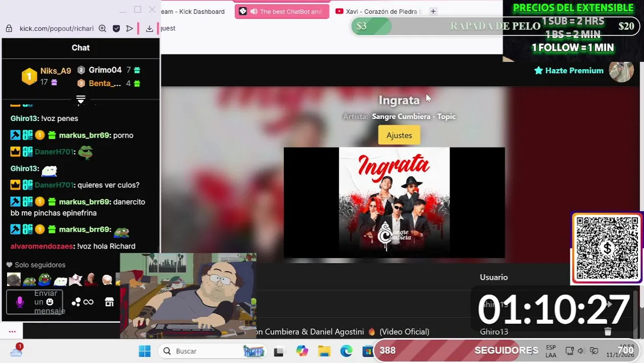Click the Ajustes button under the song title
The height and width of the screenshot is (363, 644).
coord(399,135)
